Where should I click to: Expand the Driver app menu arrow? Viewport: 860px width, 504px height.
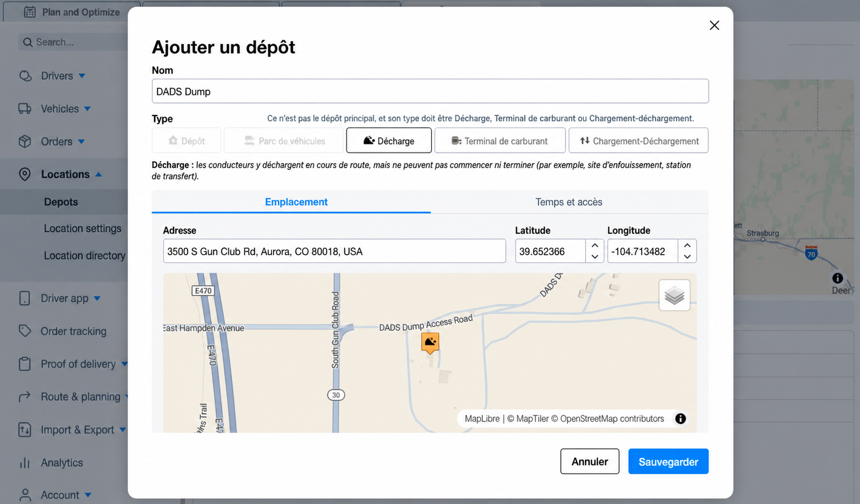[97, 298]
